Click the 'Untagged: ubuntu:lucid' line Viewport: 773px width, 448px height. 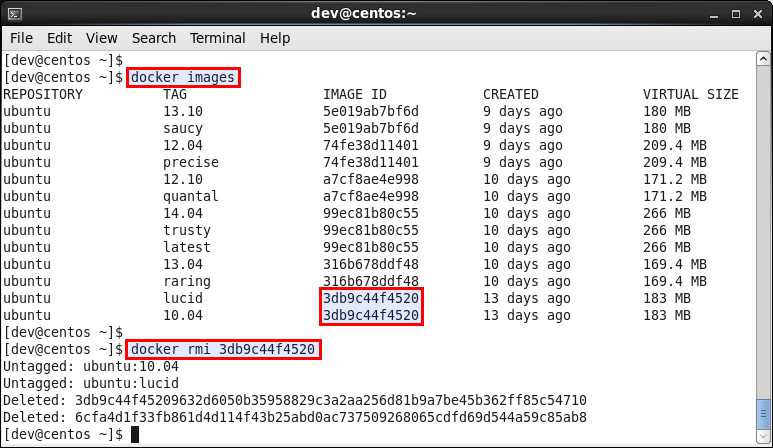(x=91, y=383)
